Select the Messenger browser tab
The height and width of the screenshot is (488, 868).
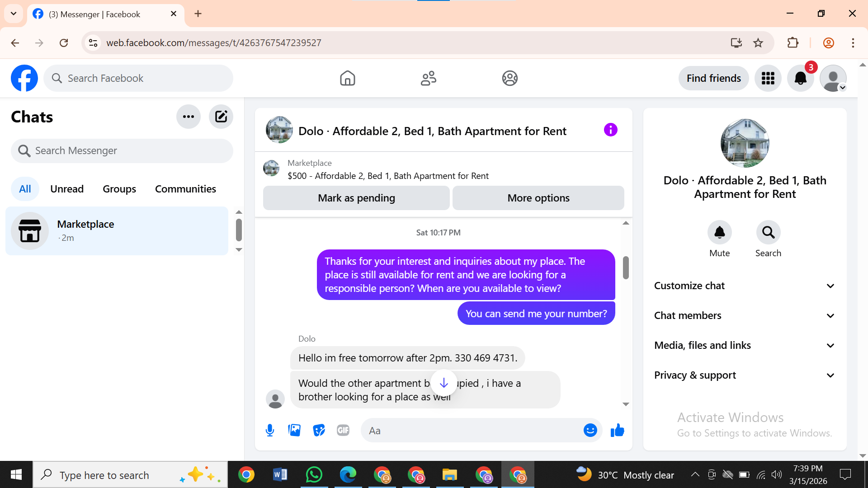coord(105,14)
